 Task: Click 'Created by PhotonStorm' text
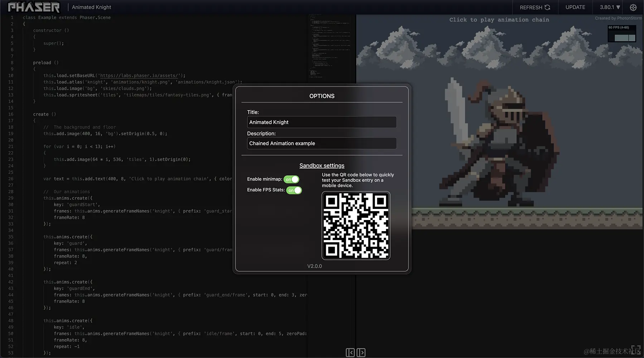point(618,18)
